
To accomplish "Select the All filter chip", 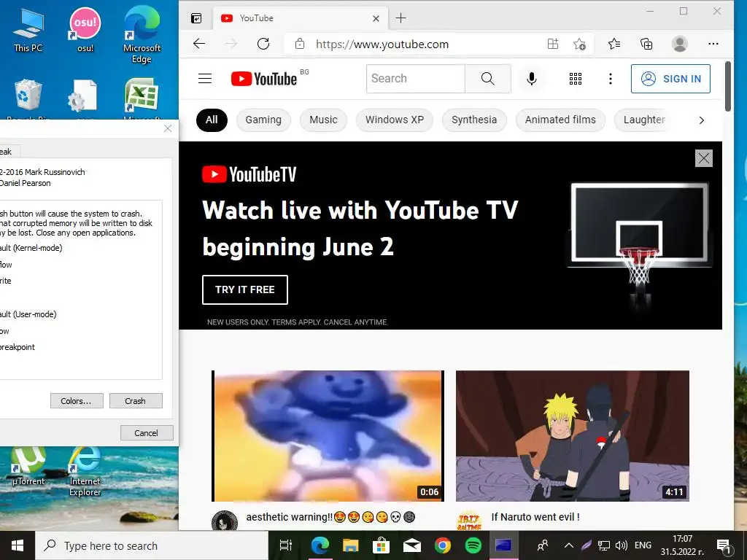I will 212,120.
